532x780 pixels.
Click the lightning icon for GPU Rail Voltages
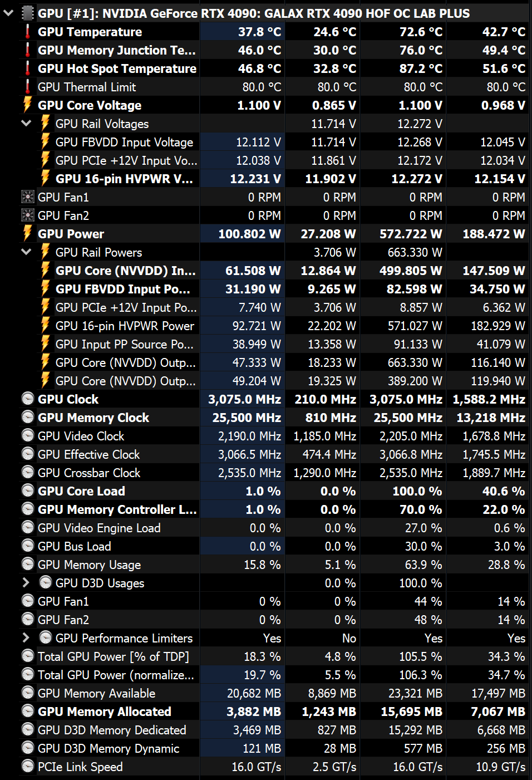(46, 123)
